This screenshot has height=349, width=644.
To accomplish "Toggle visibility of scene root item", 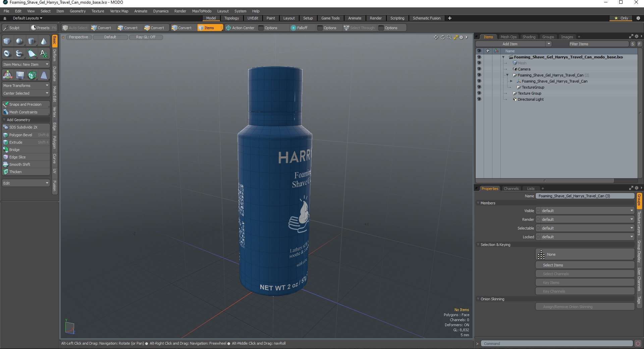I will (x=479, y=57).
